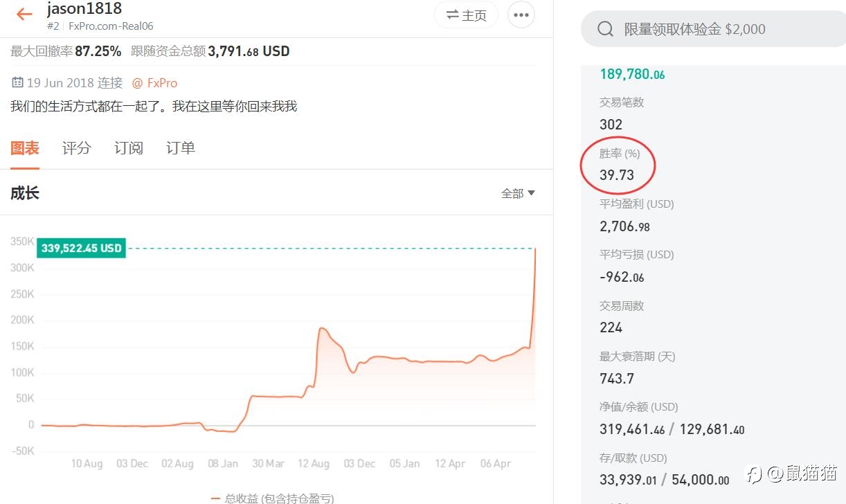This screenshot has height=504, width=846.
Task: Click the FxPro.com-Real06 account label
Action: [111, 26]
